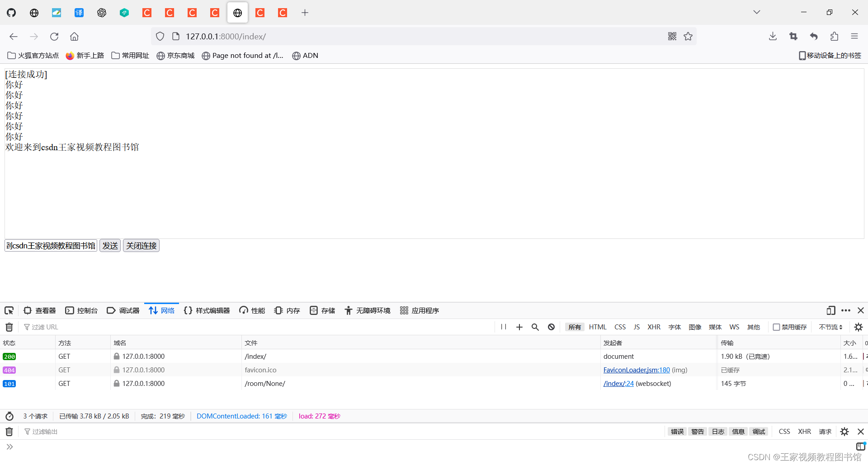868x466 pixels.
Task: Toggle the WS network filter
Action: 734,327
